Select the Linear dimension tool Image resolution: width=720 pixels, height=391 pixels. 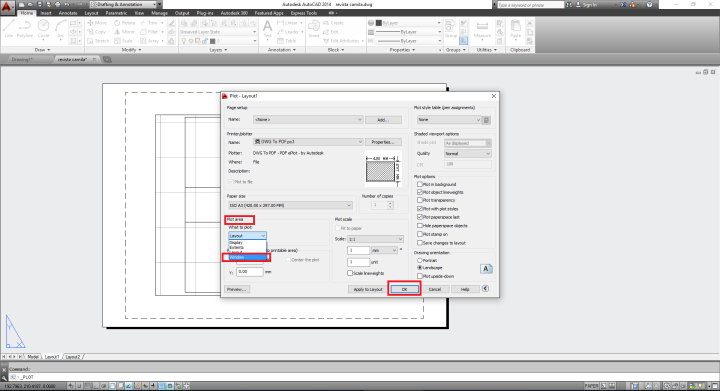(287, 22)
